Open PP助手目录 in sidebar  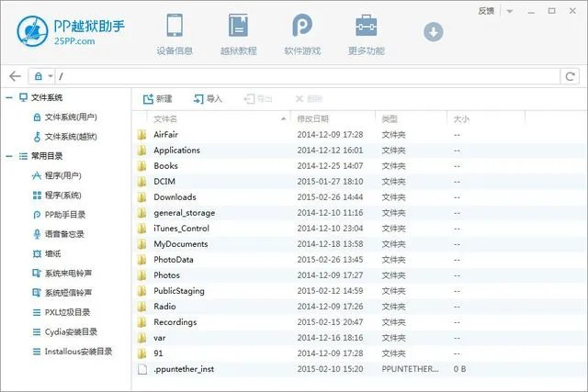tap(59, 215)
